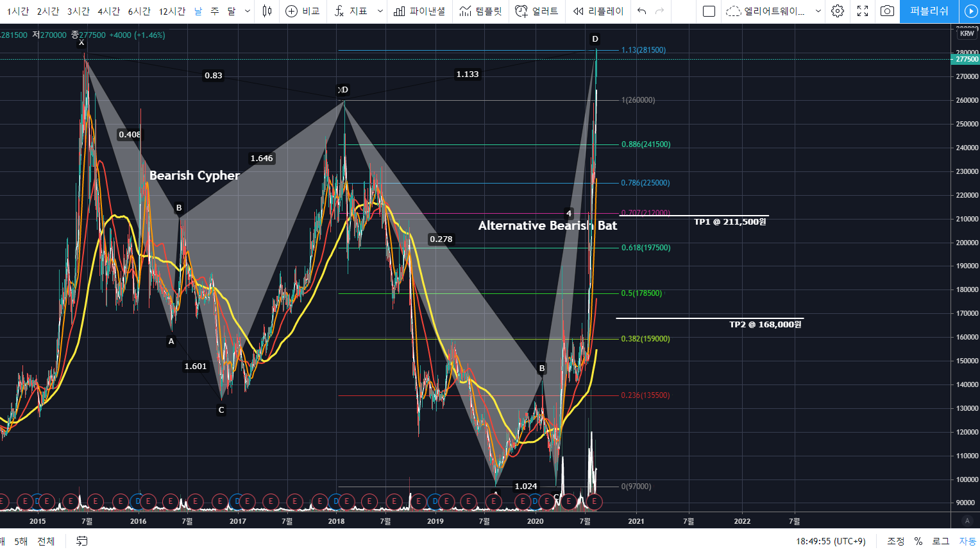Select the 2시간 interval
Viewport: 980px width, 552px height.
pos(48,11)
